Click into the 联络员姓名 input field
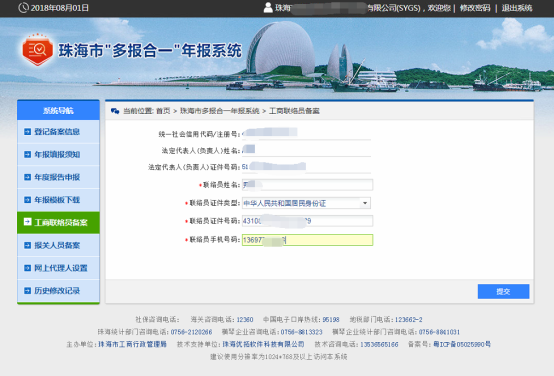 coord(307,185)
